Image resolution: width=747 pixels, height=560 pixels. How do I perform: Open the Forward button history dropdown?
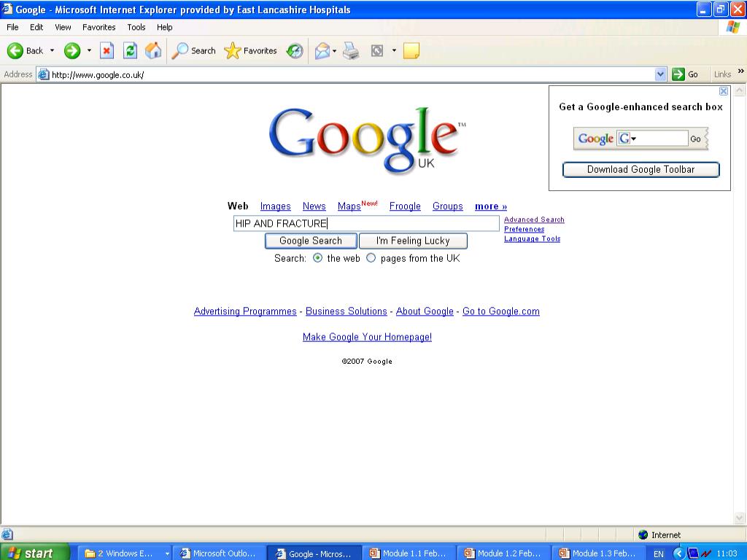89,50
